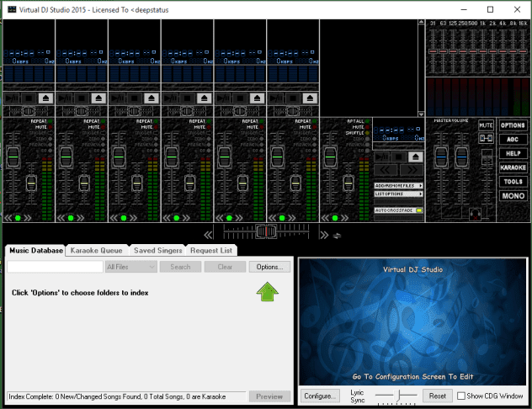Expand the LIST OPTIONS menu
This screenshot has width=532, height=409.
399,194
